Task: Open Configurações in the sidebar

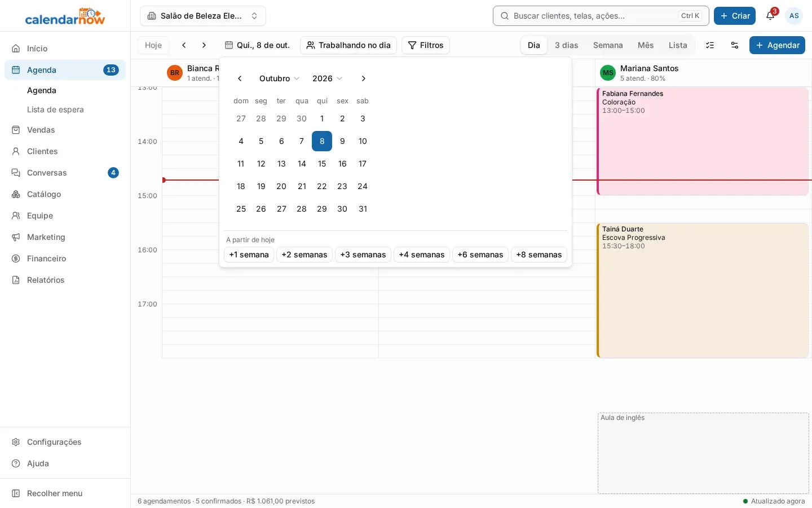Action: pyautogui.click(x=65, y=442)
